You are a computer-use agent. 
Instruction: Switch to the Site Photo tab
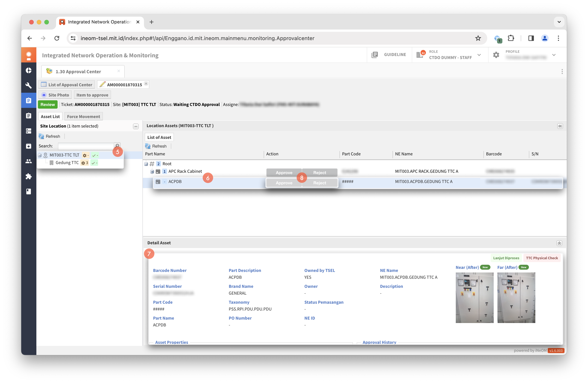[55, 95]
